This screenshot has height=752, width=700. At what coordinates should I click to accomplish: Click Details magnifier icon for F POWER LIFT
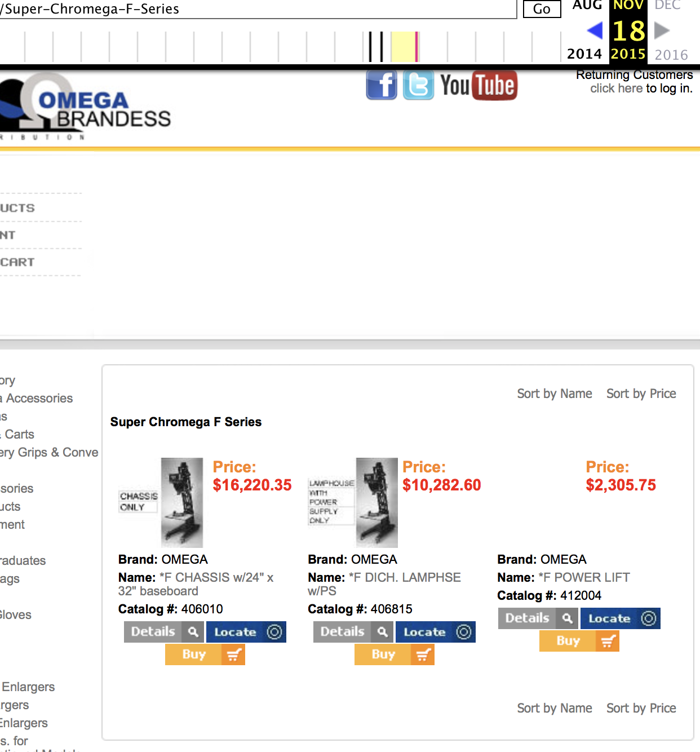(567, 618)
